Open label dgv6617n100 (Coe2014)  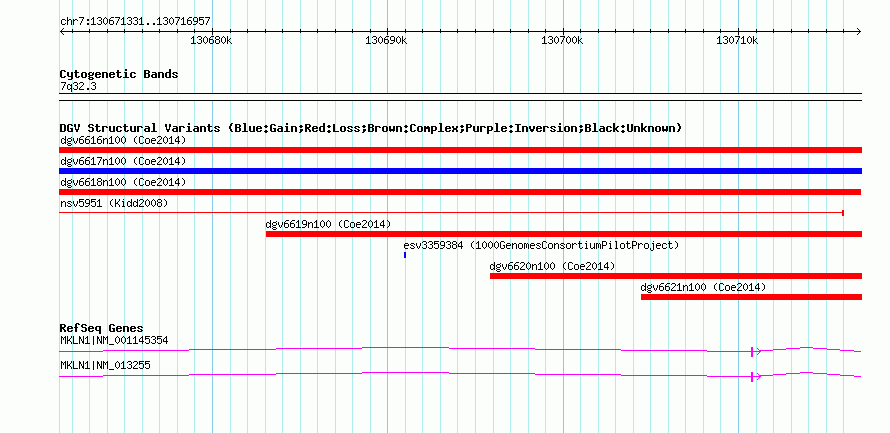[x=123, y=161]
